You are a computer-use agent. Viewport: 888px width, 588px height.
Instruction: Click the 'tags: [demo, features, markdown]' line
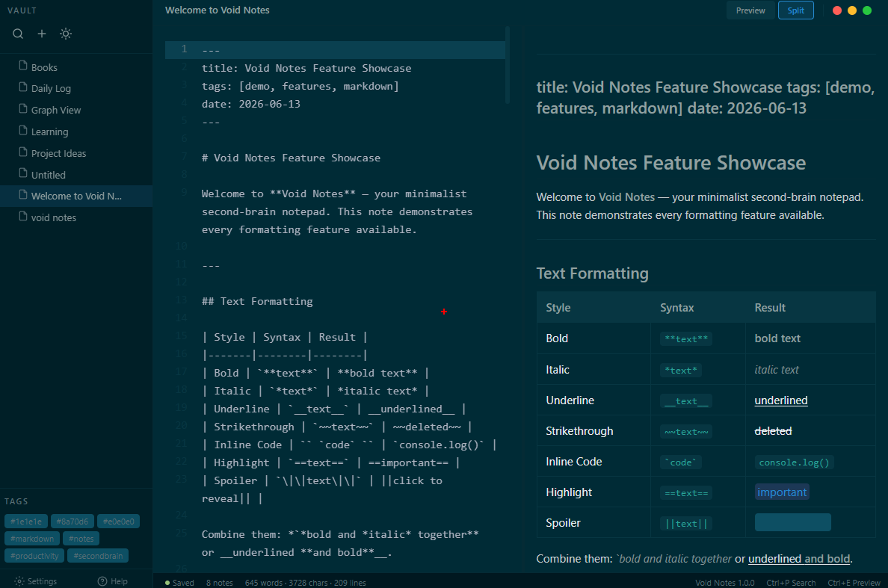[300, 86]
